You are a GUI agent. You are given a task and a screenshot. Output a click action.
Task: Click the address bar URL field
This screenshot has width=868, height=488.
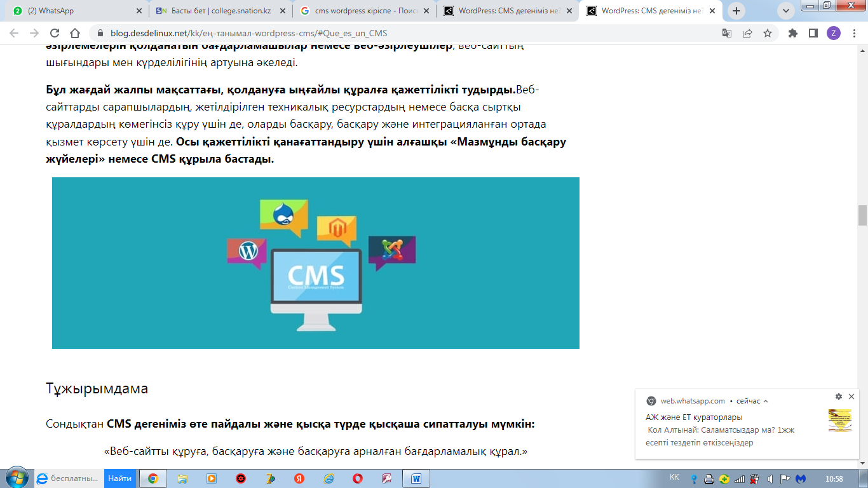pyautogui.click(x=407, y=34)
